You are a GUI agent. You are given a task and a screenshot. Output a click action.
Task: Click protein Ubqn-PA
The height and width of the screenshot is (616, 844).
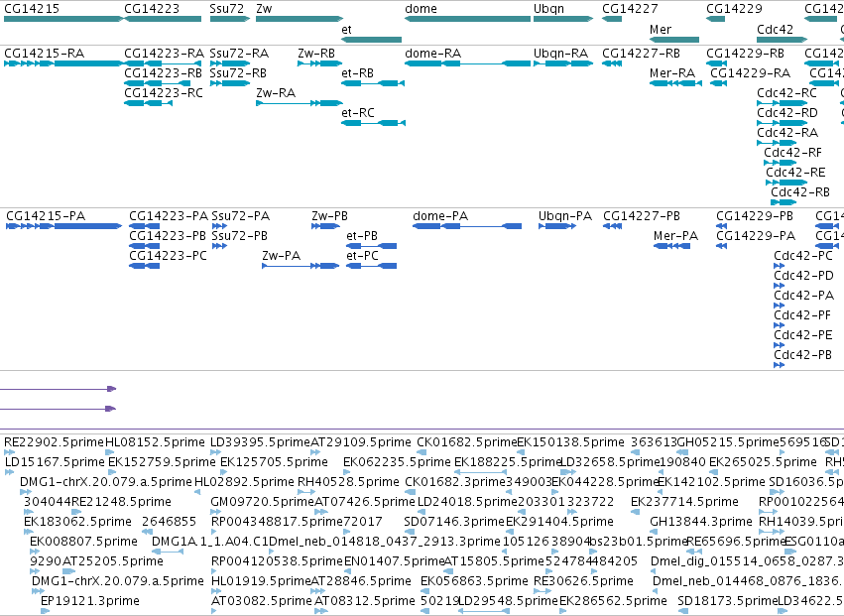[557, 226]
